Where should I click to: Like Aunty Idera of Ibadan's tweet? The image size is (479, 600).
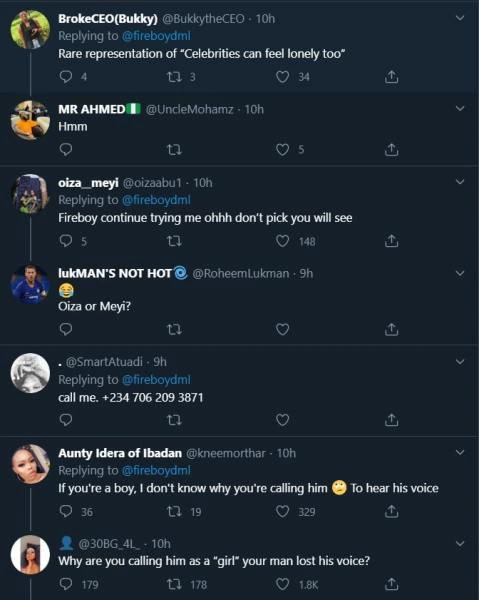tap(282, 512)
